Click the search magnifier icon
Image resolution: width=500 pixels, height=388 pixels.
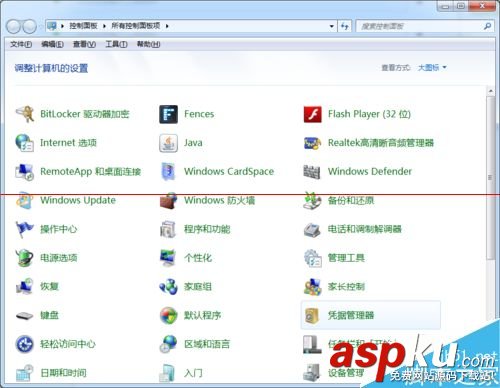coord(487,26)
